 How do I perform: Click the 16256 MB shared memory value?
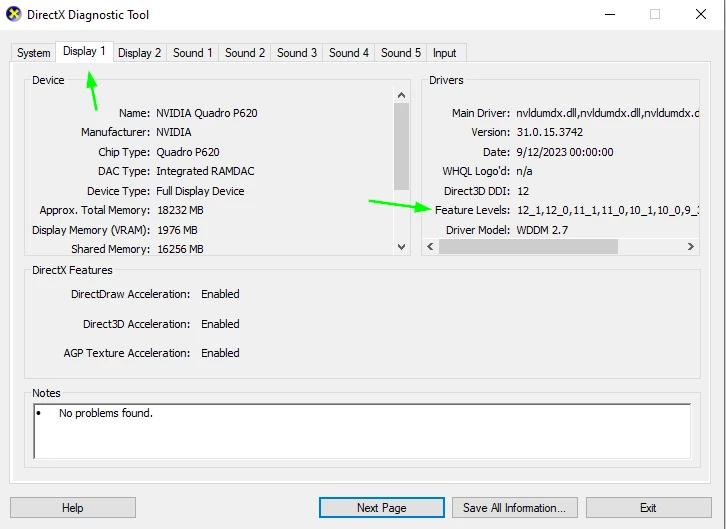coord(180,249)
